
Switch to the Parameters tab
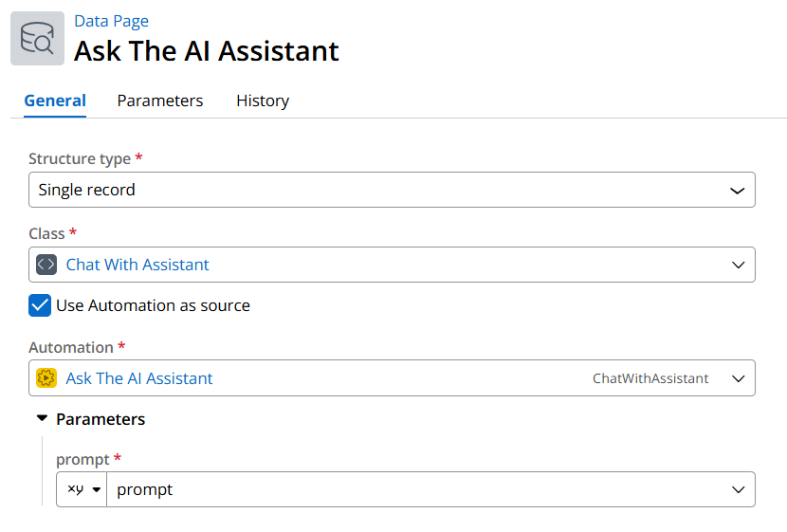160,101
